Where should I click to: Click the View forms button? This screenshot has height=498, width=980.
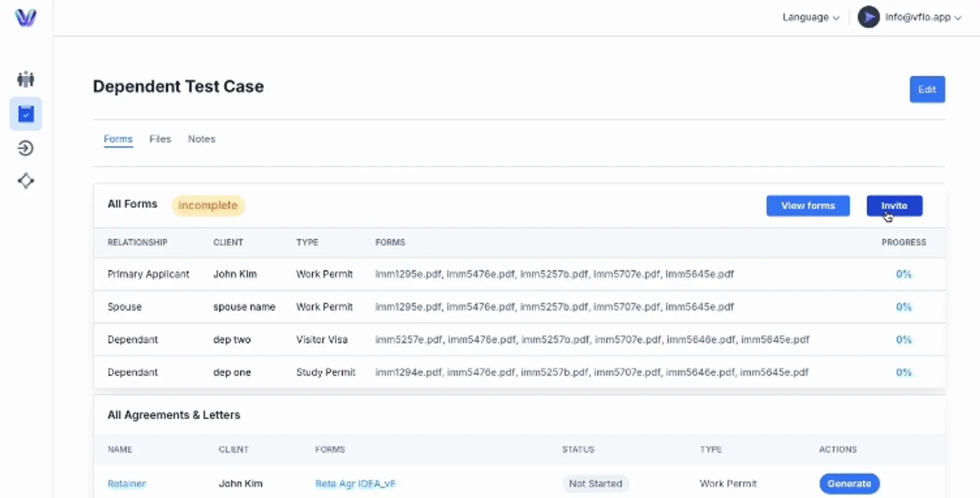[808, 206]
